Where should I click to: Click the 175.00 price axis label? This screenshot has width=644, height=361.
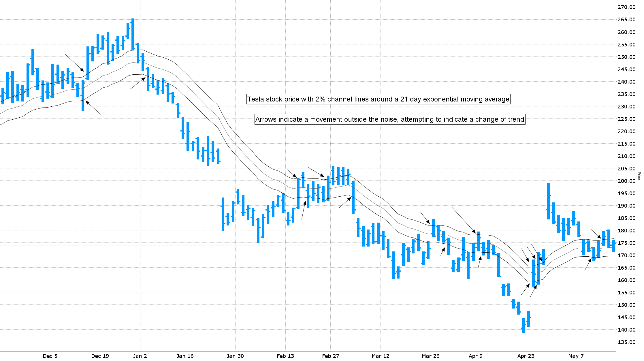tap(626, 243)
